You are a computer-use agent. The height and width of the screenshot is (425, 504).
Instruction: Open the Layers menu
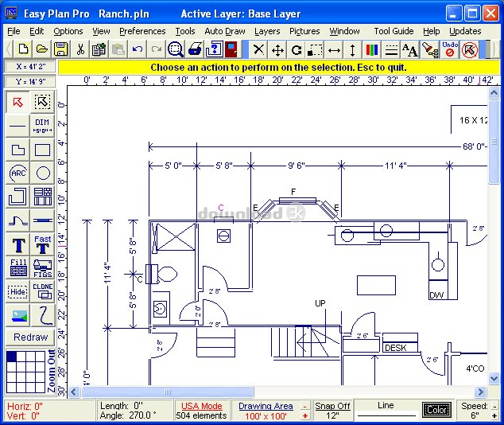[267, 31]
